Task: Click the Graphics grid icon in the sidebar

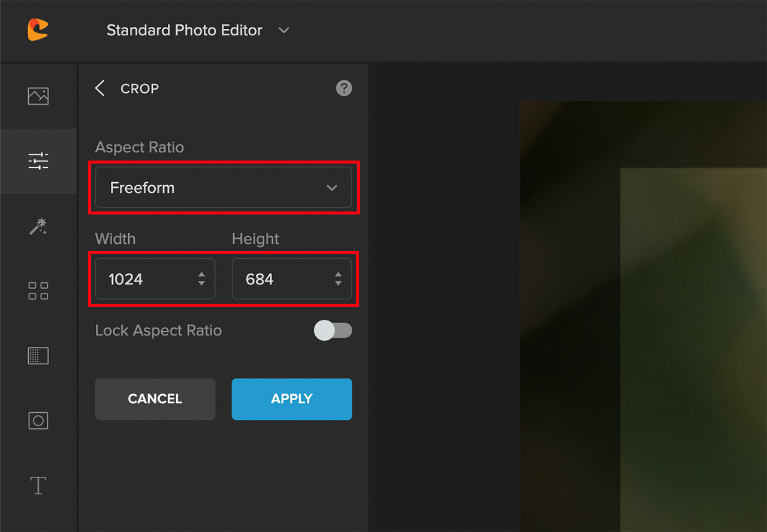Action: click(x=38, y=291)
